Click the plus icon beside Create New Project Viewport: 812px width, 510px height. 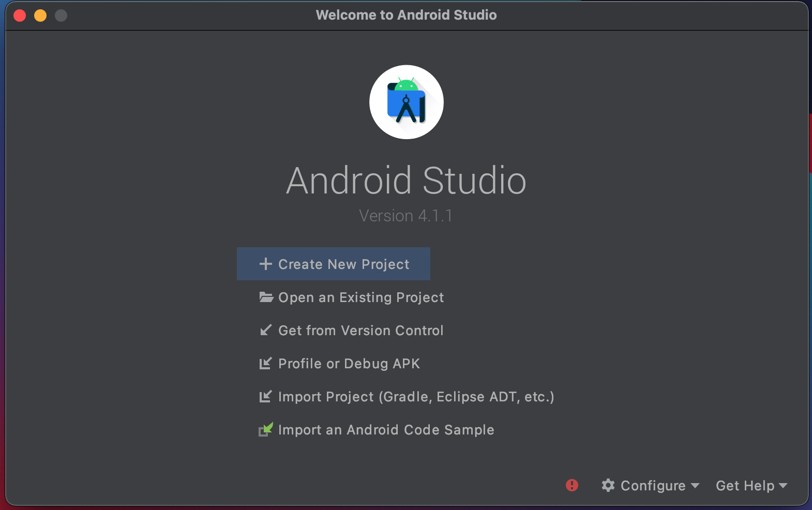[265, 264]
